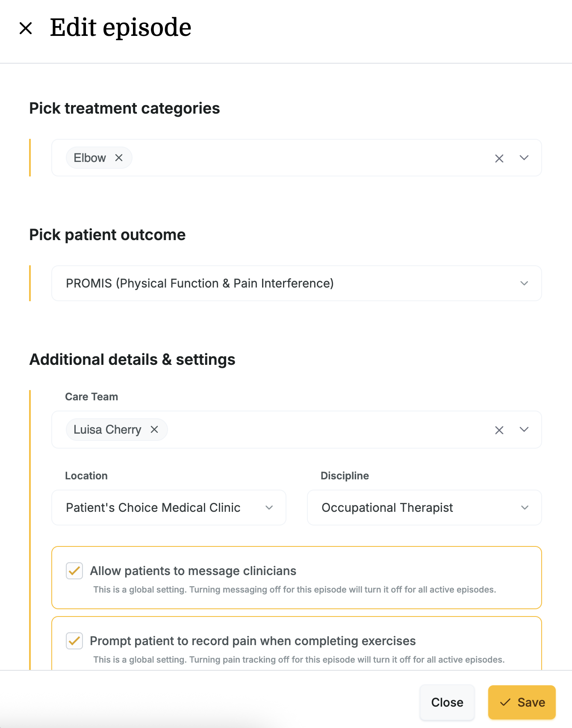
Task: Remove the Elbow tag
Action: 119,158
